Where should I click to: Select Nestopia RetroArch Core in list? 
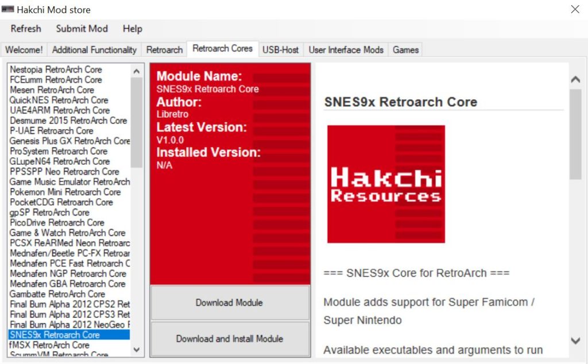click(x=56, y=69)
